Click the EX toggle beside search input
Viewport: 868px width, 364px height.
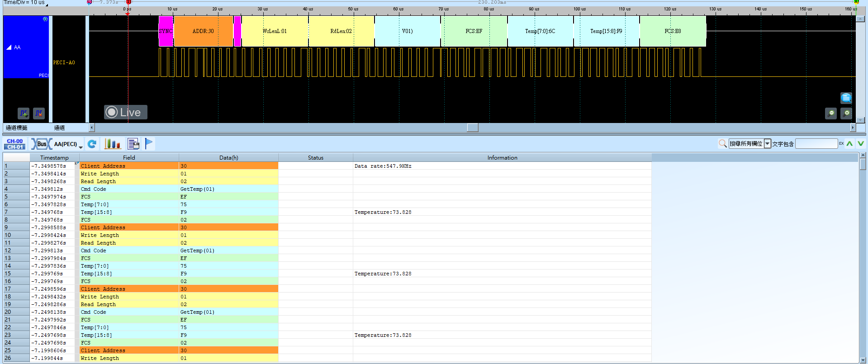841,144
